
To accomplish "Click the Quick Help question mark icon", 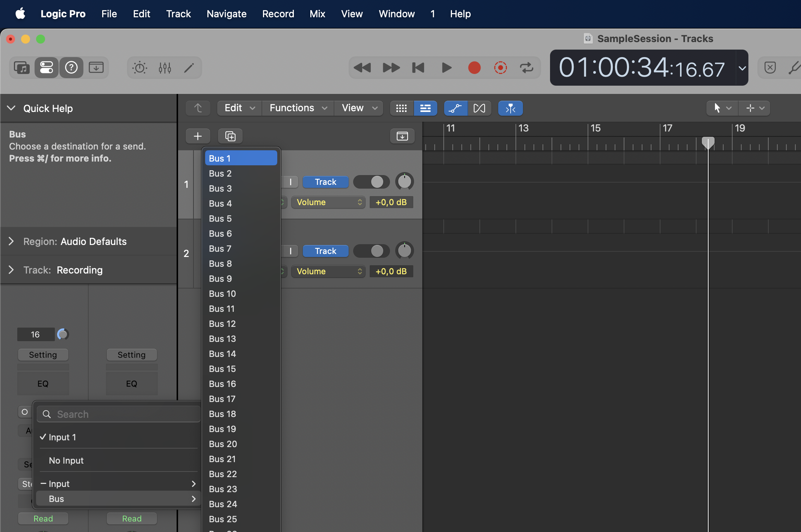I will (x=71, y=68).
